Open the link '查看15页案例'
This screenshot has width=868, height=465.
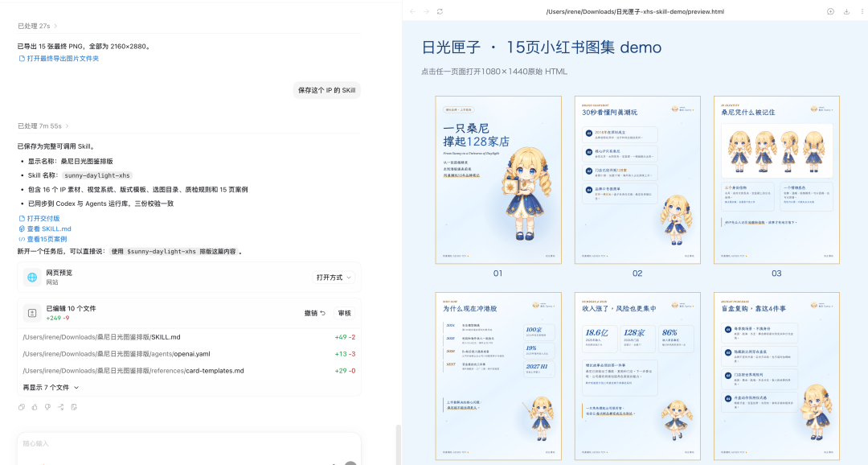point(43,240)
